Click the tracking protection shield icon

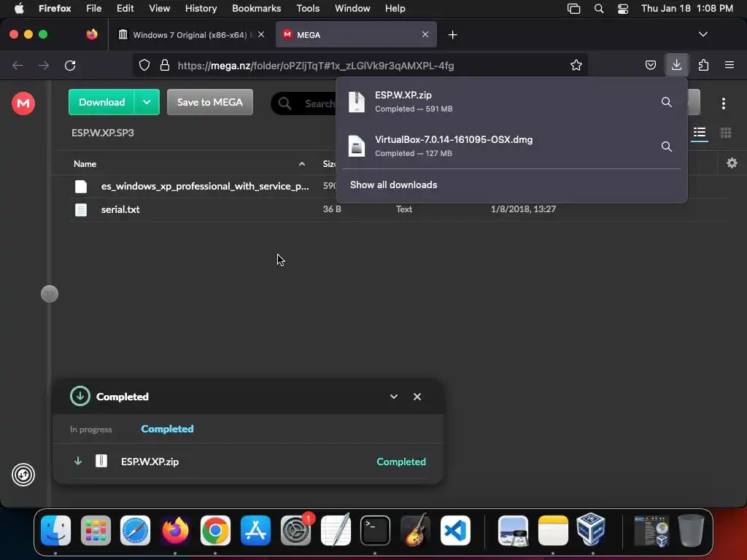coord(144,65)
